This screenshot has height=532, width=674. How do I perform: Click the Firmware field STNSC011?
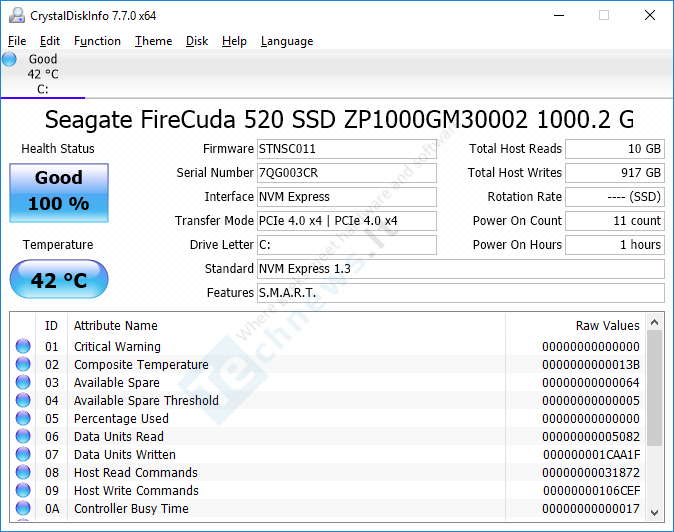(346, 149)
